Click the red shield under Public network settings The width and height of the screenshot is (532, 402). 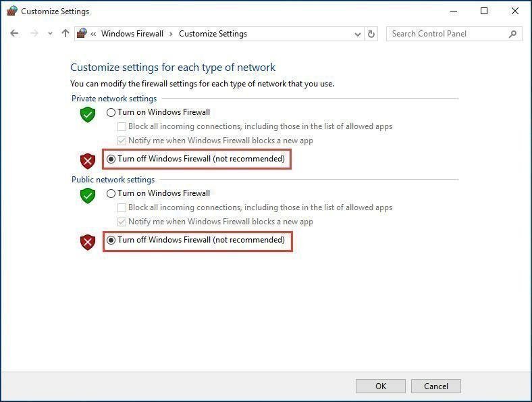tap(88, 242)
